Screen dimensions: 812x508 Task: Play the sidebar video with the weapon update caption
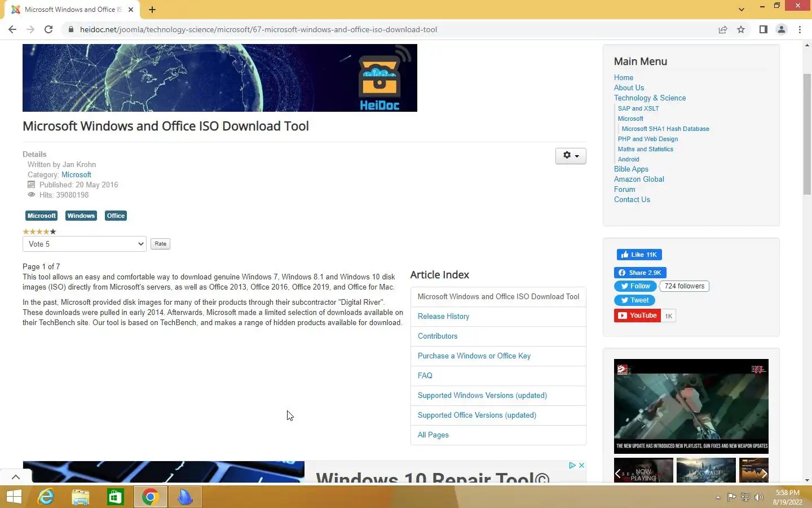coord(691,406)
